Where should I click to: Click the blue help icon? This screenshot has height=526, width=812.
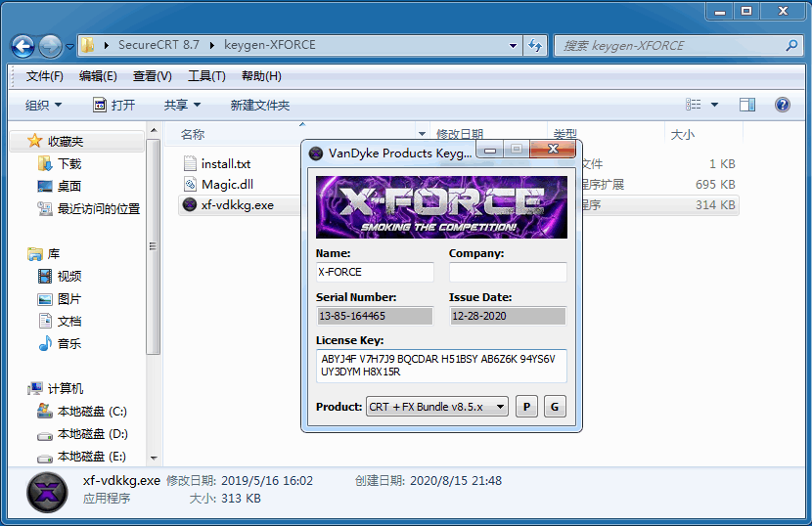783,105
